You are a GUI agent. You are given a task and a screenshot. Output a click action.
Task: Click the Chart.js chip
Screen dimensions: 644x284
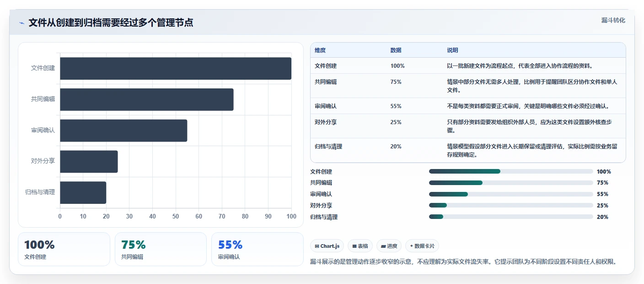coord(327,246)
